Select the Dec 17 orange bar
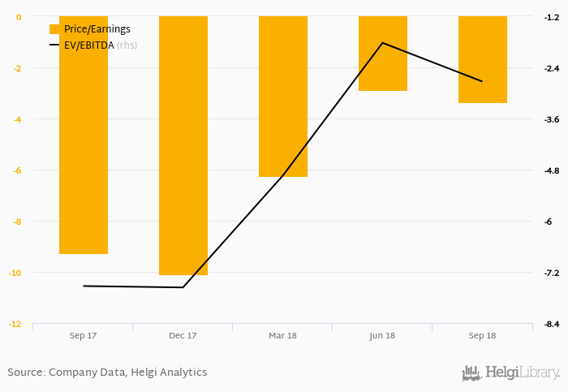The width and height of the screenshot is (568, 392). (x=183, y=146)
